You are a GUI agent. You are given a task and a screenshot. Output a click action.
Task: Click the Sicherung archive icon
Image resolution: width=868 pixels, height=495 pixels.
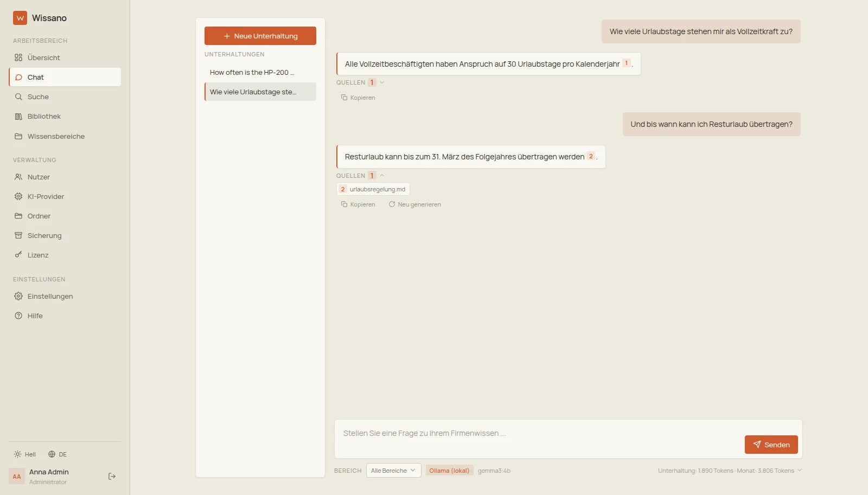pos(18,235)
